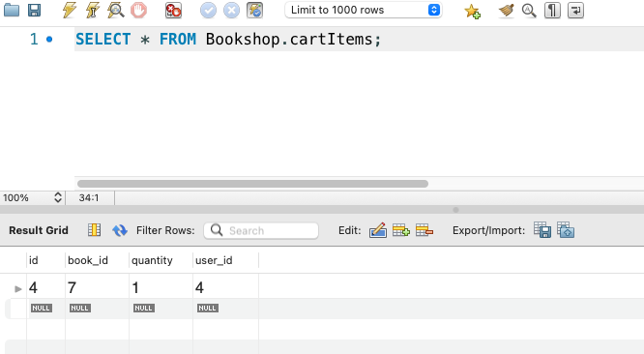Save the script with floppy icon
Screen dimensions: 644x354
click(x=34, y=11)
